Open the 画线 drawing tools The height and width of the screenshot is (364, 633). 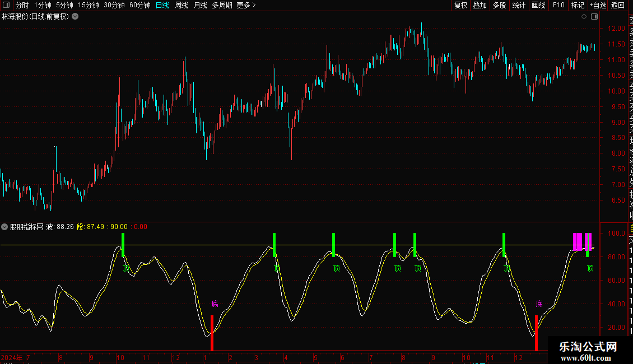538,5
